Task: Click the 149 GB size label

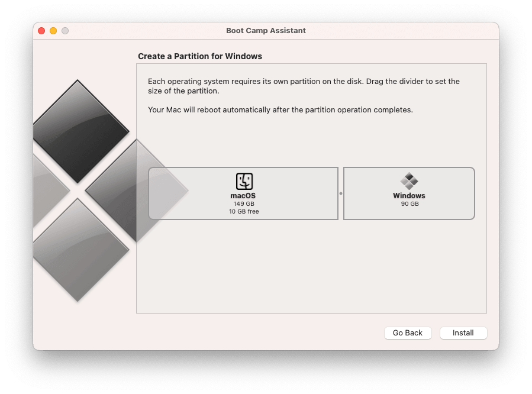Action: tap(243, 203)
